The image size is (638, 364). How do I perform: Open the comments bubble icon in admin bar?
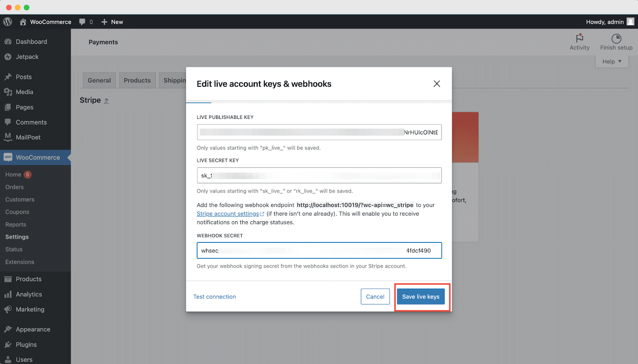82,22
